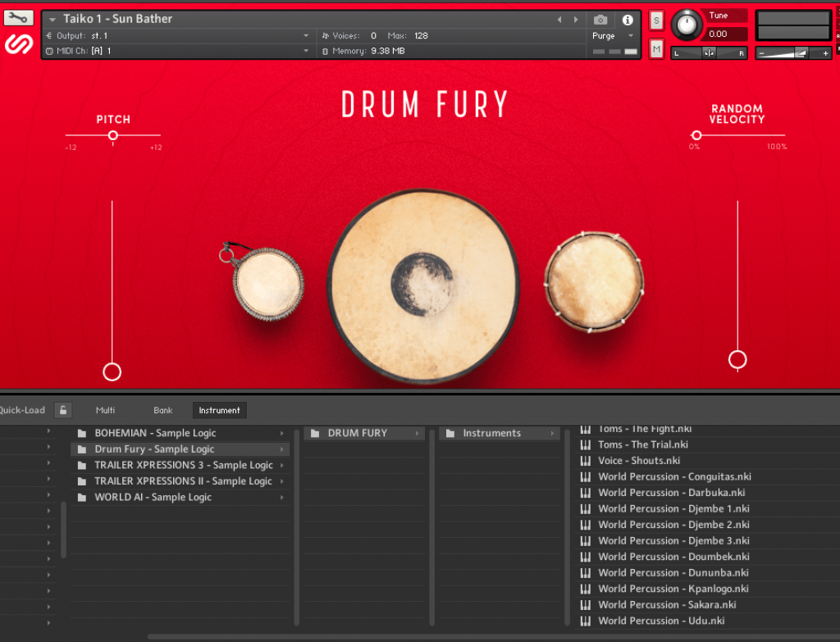This screenshot has height=642, width=840.
Task: Expand the WORLD AI - Sample Logic row arrow
Action: 282,498
